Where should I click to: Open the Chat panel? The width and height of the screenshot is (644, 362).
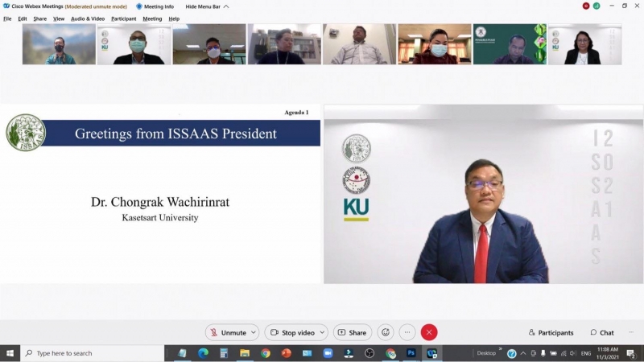(x=602, y=332)
